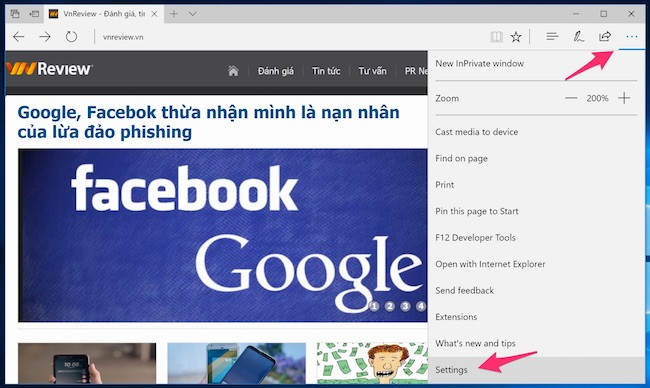This screenshot has width=650, height=388.
Task: Select Find on page
Action: (461, 158)
